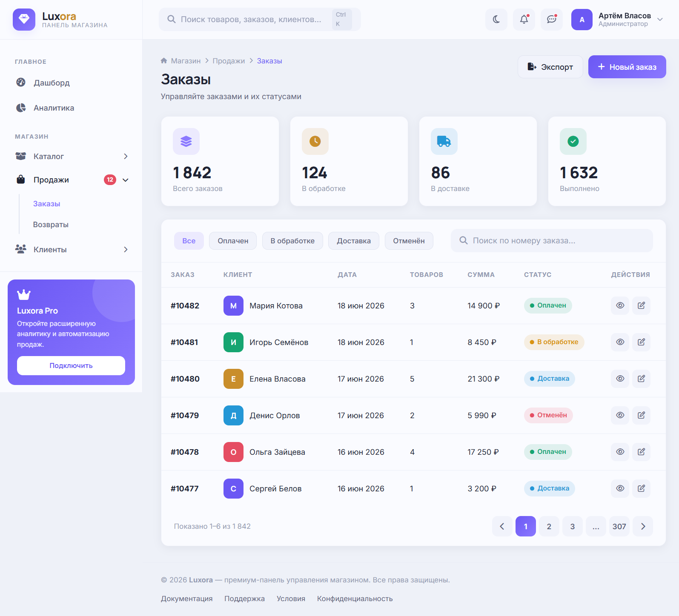Expand the Каталог menu chevron
This screenshot has height=616, width=679.
click(x=126, y=157)
